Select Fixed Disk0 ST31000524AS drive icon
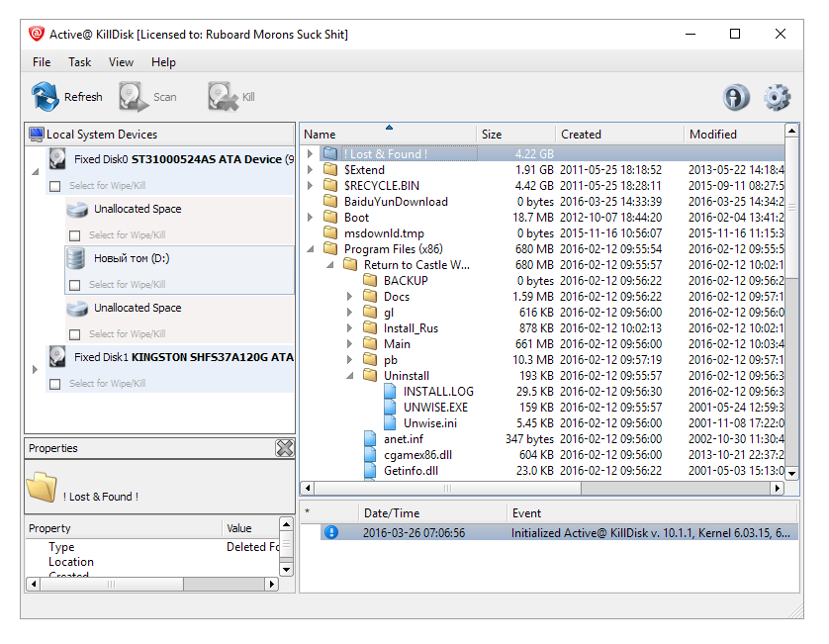The height and width of the screenshot is (644, 829). pos(57,158)
